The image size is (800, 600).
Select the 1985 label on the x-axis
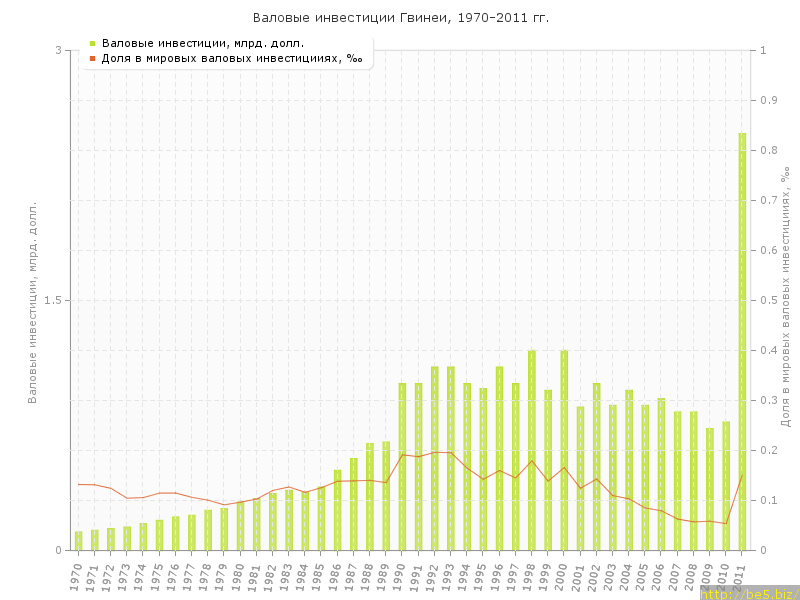coord(318,577)
